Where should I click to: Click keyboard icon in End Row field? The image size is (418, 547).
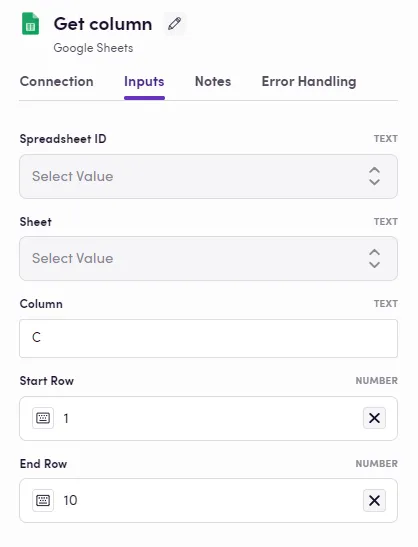pyautogui.click(x=43, y=500)
